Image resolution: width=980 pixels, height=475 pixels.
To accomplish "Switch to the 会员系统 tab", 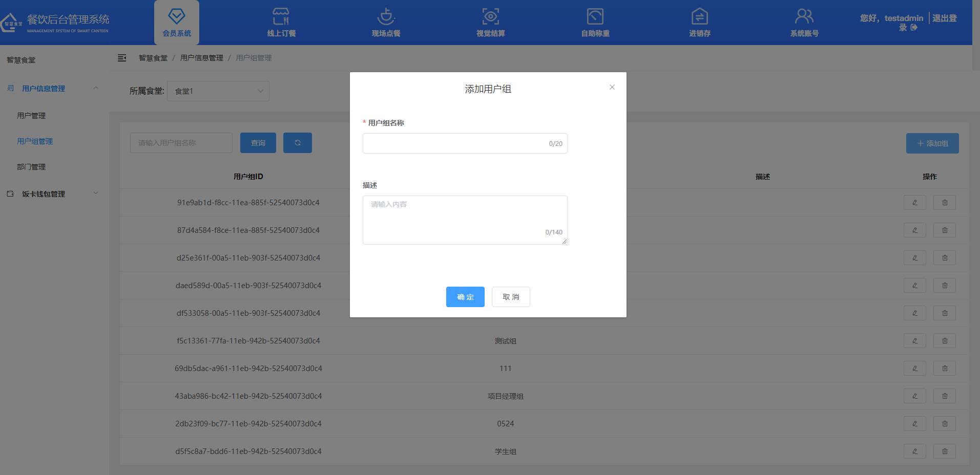I will [176, 22].
